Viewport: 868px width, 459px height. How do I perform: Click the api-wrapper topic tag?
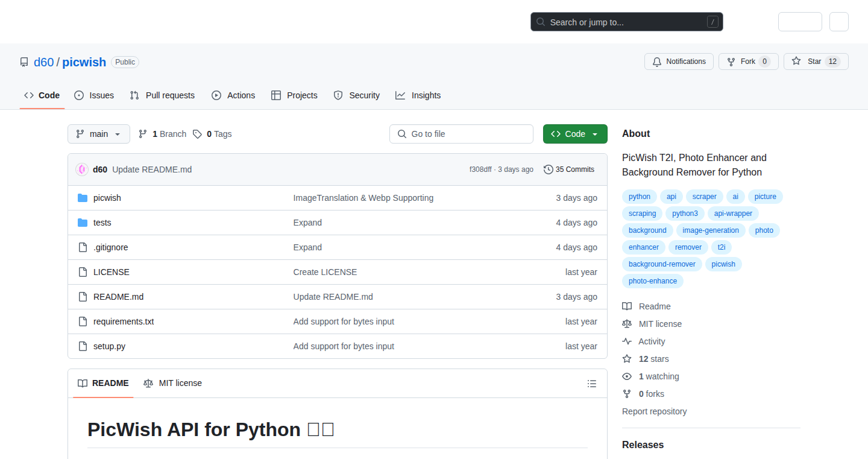tap(734, 214)
